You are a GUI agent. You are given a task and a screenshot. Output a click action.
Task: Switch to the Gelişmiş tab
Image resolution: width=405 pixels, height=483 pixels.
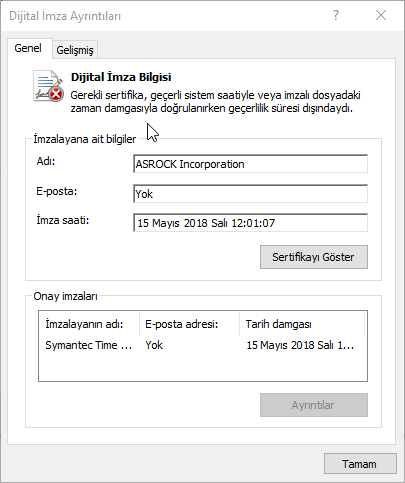(x=75, y=50)
